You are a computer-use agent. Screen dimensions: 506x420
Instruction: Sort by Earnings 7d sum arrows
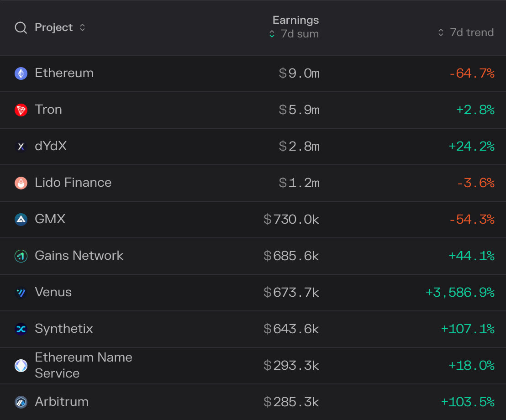[272, 34]
